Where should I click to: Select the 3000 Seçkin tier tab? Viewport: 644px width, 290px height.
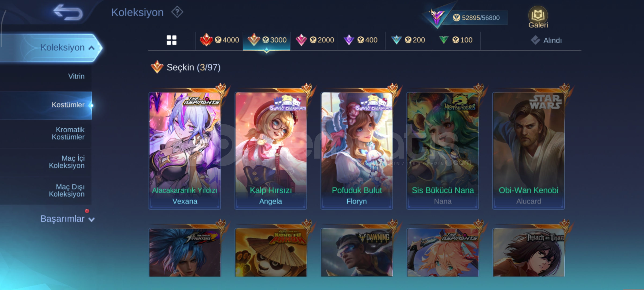coord(267,40)
